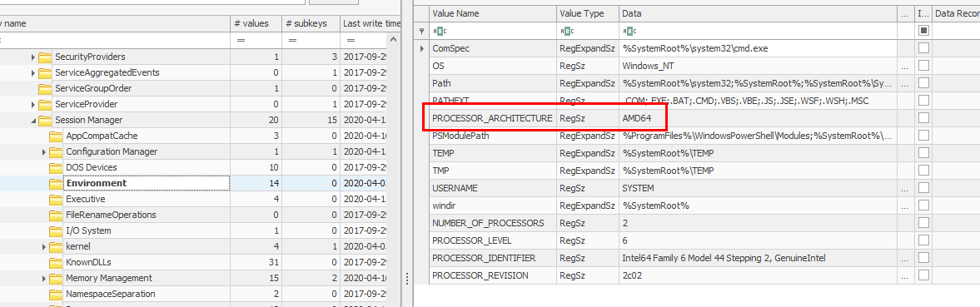Toggle the checkbox in the PATHEXT row

point(923,101)
